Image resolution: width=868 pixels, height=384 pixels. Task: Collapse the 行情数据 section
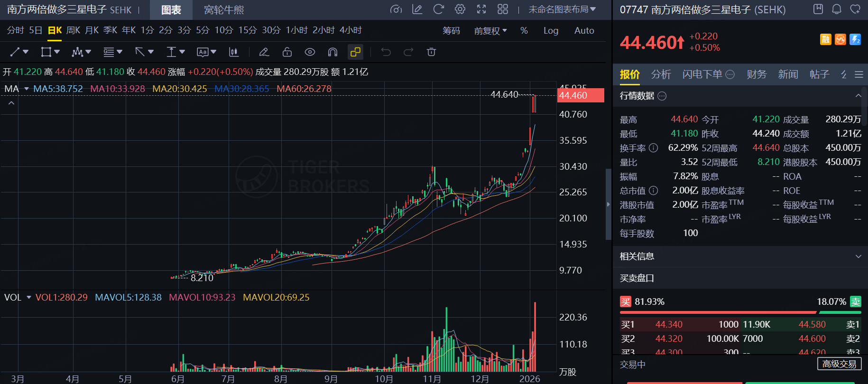tap(858, 96)
